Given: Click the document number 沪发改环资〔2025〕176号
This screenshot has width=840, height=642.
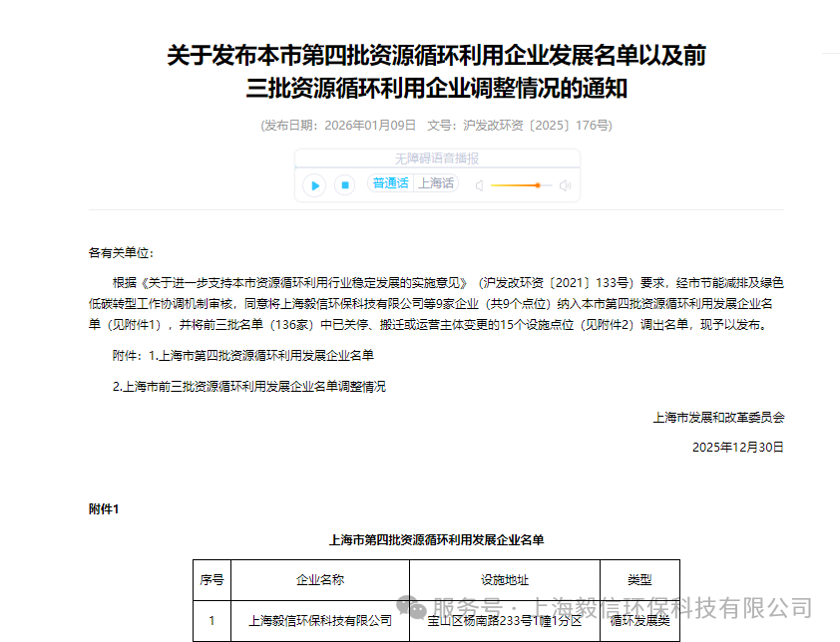Looking at the screenshot, I should [537, 126].
